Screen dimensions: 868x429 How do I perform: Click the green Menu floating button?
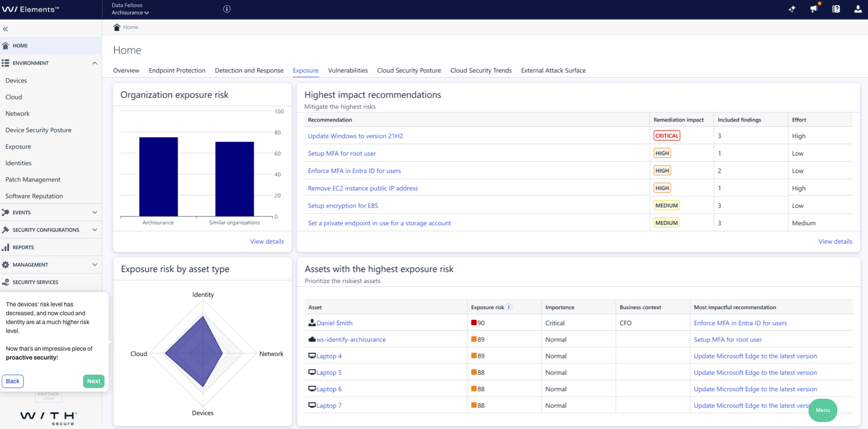coord(822,410)
